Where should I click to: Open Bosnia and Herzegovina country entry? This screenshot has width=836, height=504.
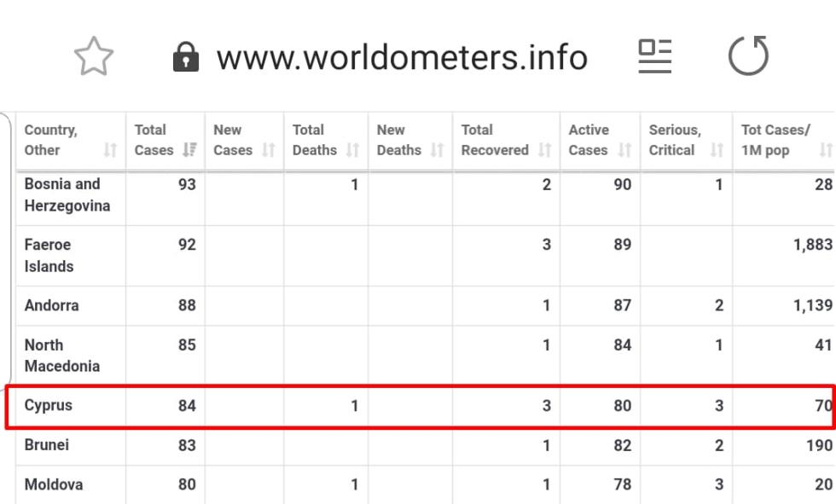67,195
